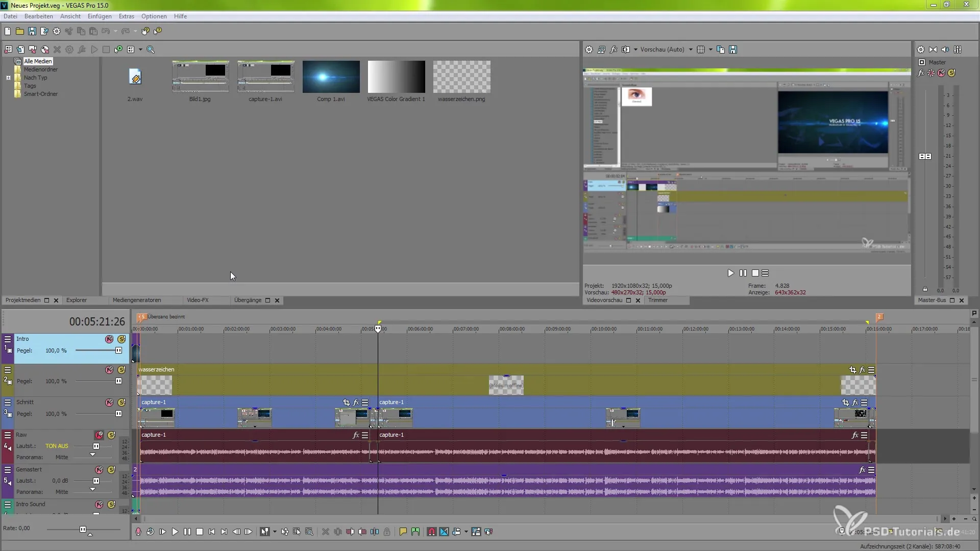Switch to the Trimmer tab
The width and height of the screenshot is (980, 551).
[658, 300]
